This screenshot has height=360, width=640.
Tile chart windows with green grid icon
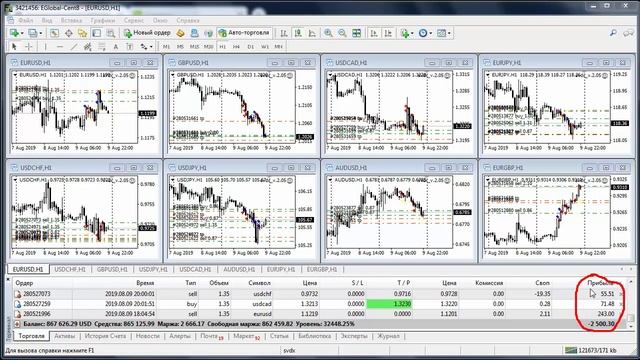coord(356,33)
